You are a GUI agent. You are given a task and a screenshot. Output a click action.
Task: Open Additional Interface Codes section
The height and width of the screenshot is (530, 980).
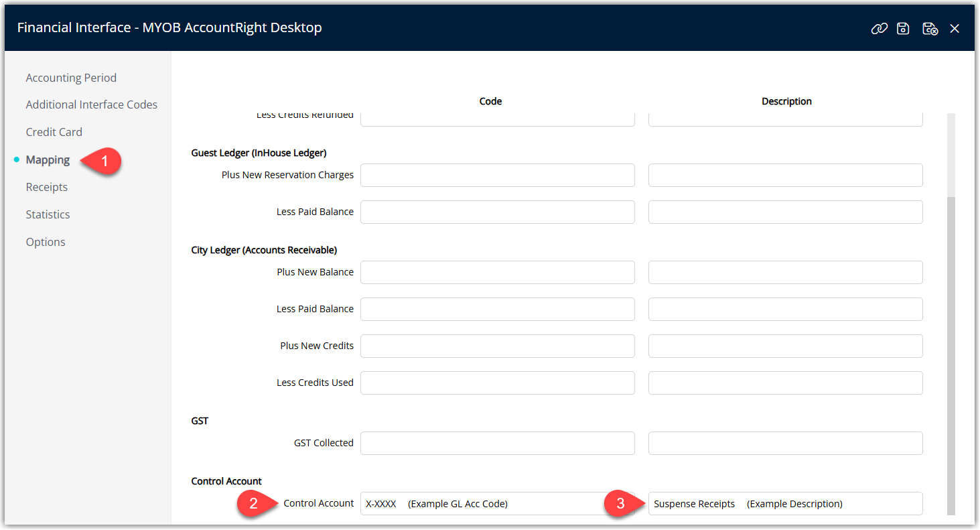[92, 105]
